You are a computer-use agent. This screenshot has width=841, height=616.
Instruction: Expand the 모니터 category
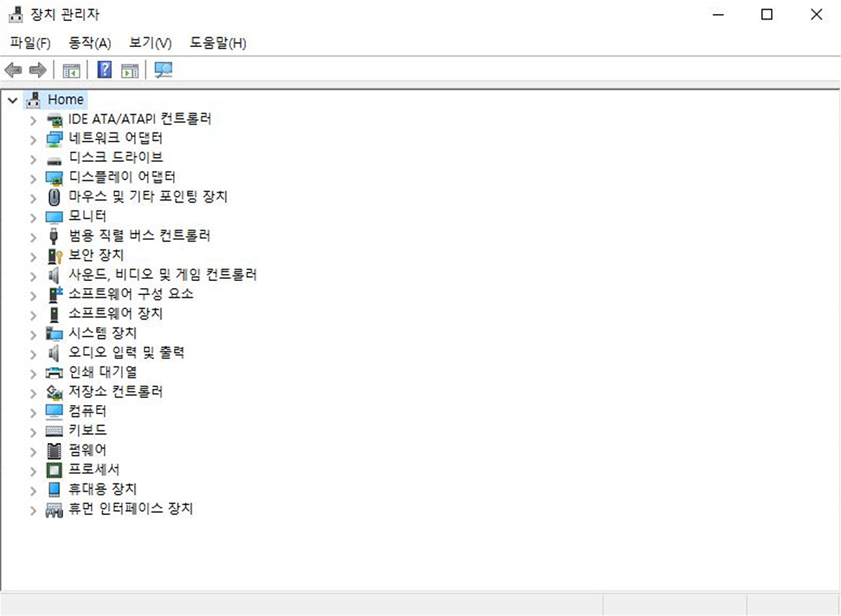tap(33, 217)
